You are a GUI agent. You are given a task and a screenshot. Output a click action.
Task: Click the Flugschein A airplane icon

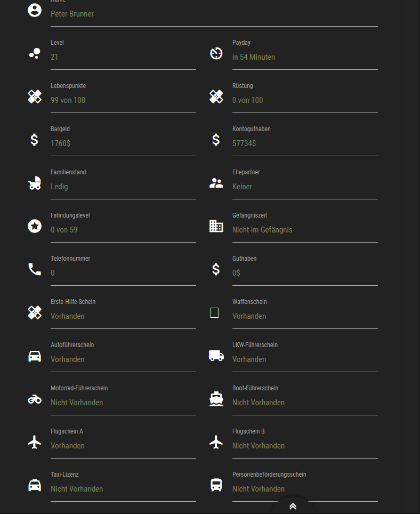(35, 442)
